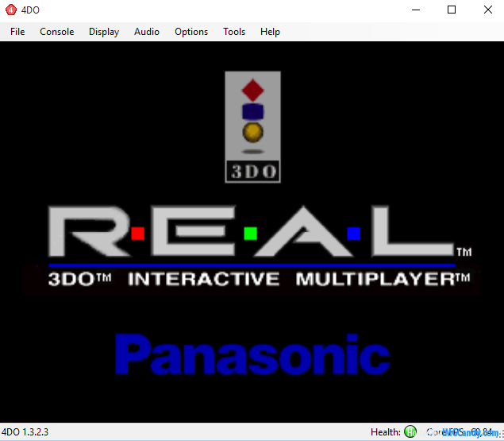Click the green Health indicator icon
Viewport: 504px width, 441px height.
pos(410,432)
